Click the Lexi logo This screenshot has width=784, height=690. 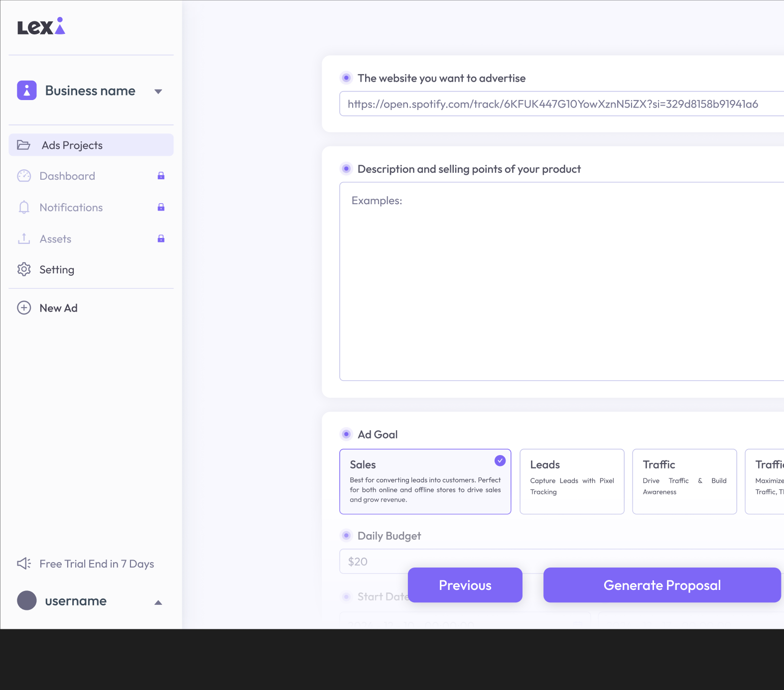point(41,26)
